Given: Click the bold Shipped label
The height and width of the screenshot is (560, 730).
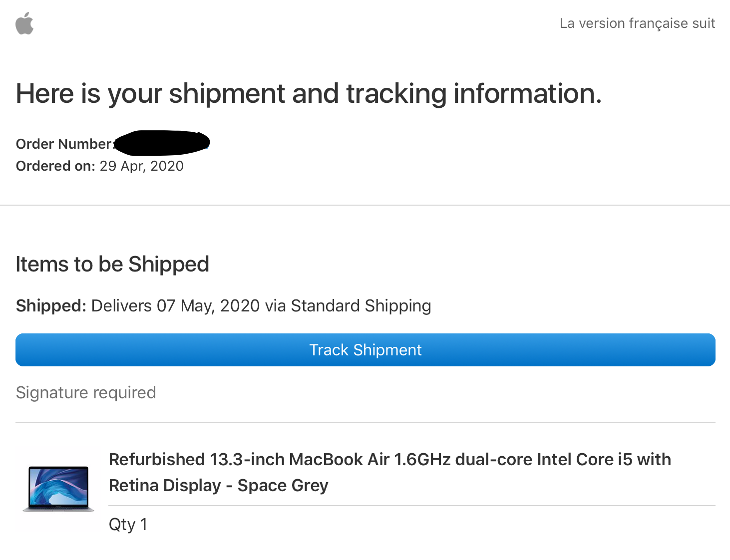Looking at the screenshot, I should [51, 305].
